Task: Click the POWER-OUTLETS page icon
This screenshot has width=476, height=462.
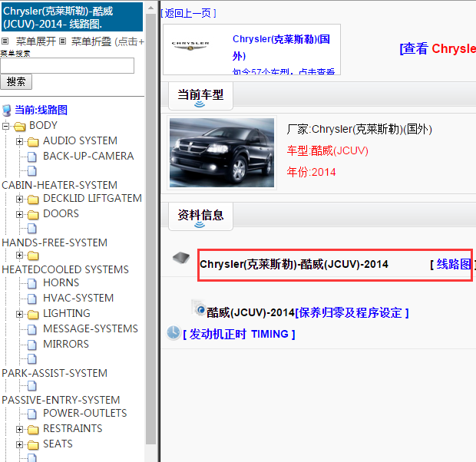Action: 32,414
